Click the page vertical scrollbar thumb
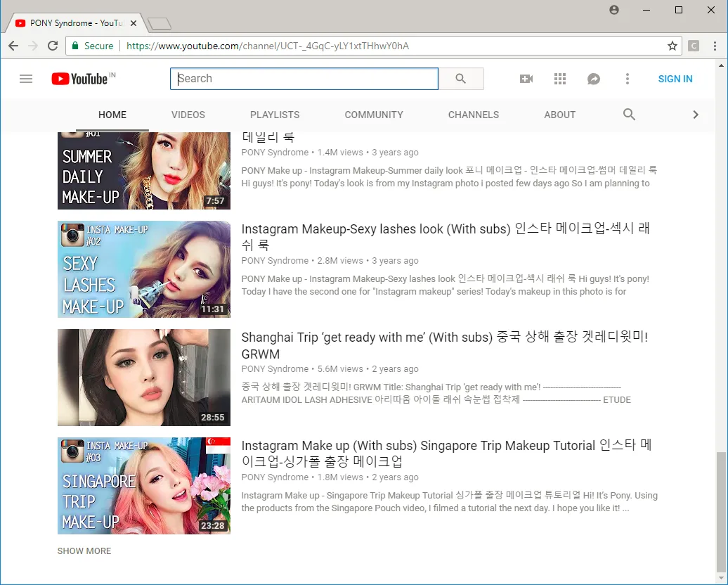728x585 pixels. click(x=720, y=512)
